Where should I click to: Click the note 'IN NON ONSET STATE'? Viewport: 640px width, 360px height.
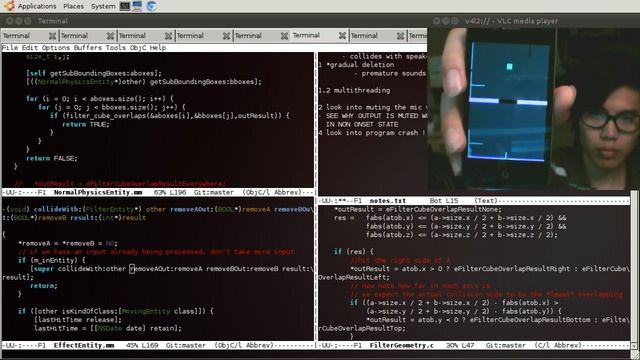click(362, 124)
